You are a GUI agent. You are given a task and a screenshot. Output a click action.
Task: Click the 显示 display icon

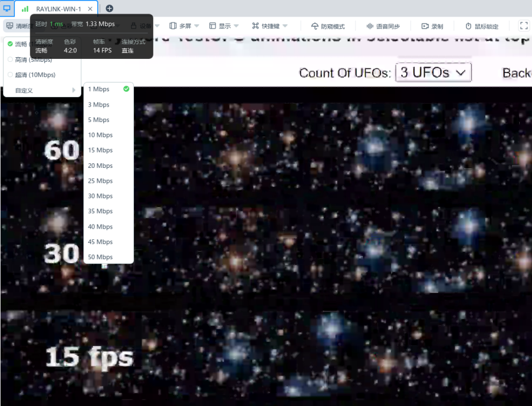[212, 26]
